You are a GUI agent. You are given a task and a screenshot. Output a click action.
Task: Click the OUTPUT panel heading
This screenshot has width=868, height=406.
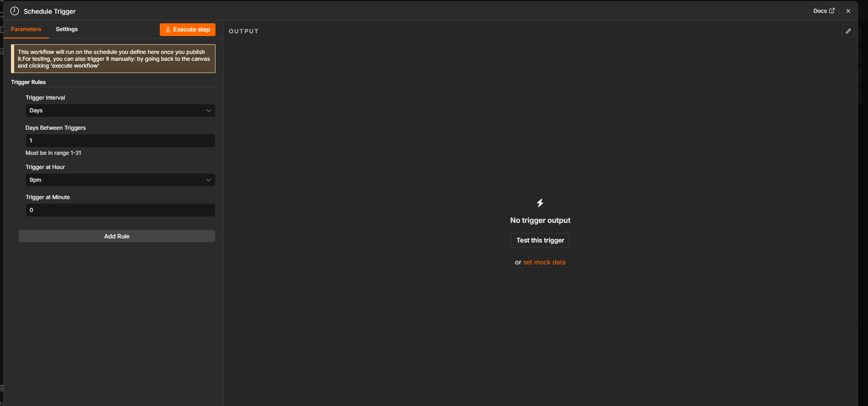click(244, 31)
